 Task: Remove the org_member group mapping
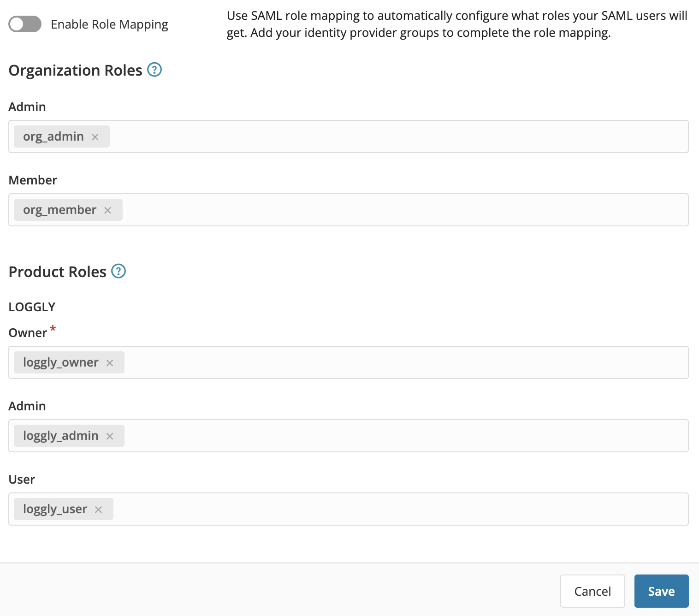[x=108, y=210]
